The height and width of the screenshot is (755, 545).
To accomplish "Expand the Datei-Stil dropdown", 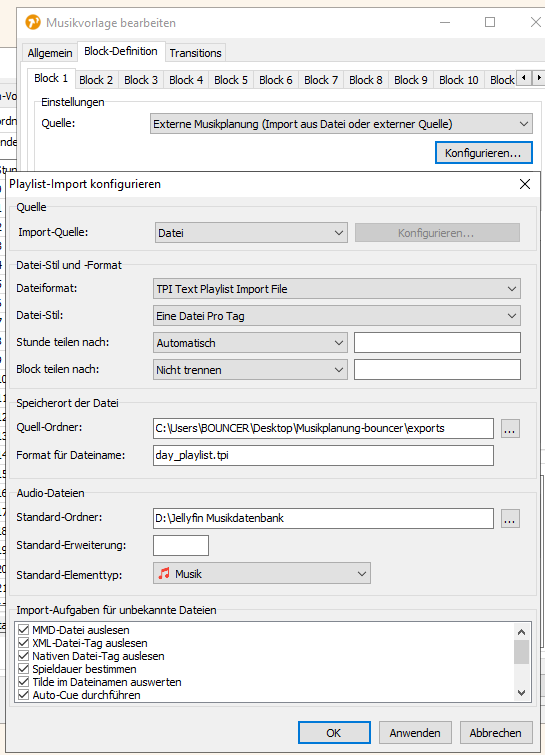I will [x=337, y=316].
